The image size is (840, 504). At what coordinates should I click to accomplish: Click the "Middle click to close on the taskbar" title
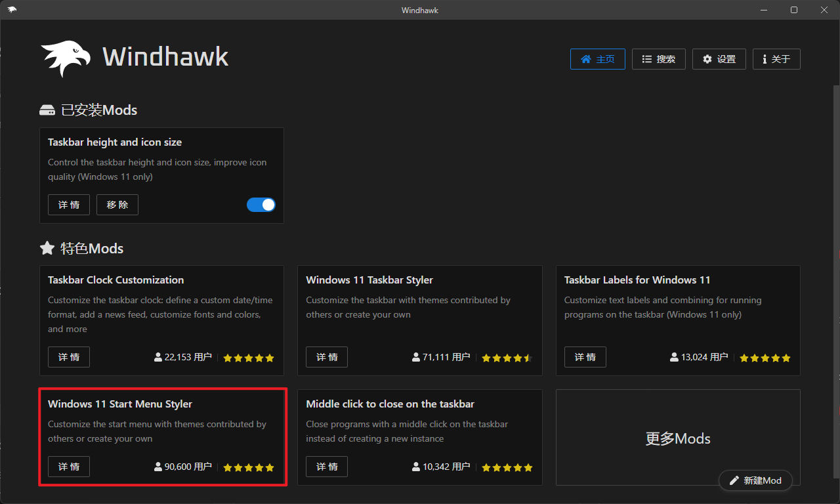coord(390,404)
